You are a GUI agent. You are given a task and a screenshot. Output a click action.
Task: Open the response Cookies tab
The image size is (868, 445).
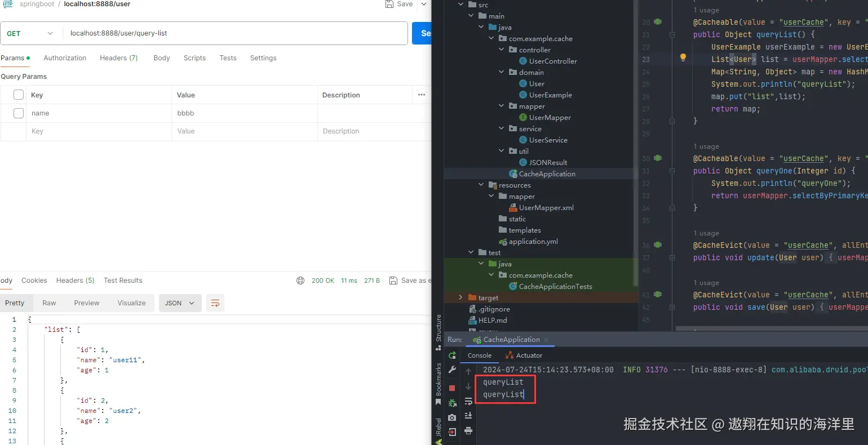coord(34,281)
